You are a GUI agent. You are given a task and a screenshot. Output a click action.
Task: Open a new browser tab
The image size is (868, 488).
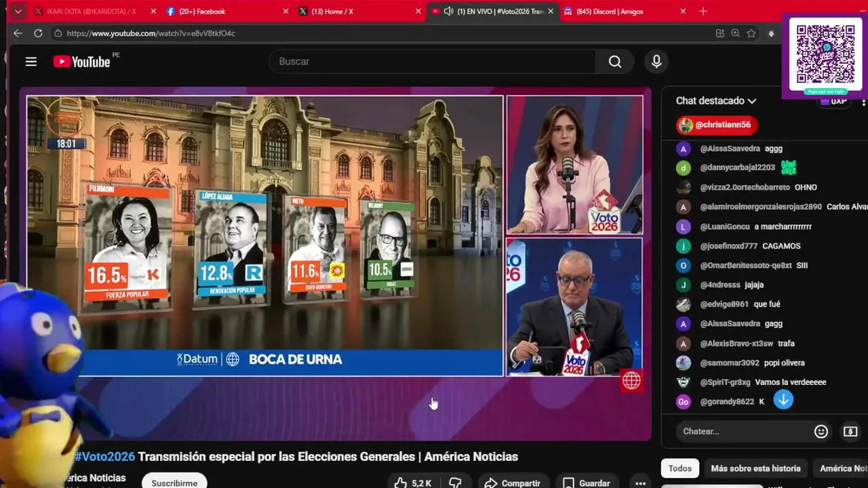[703, 12]
